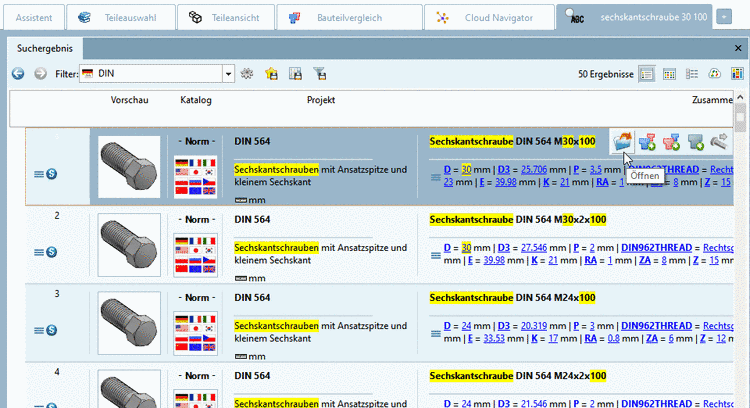The image size is (750, 408).
Task: Click lines icon left of S in row 3
Action: (x=39, y=330)
